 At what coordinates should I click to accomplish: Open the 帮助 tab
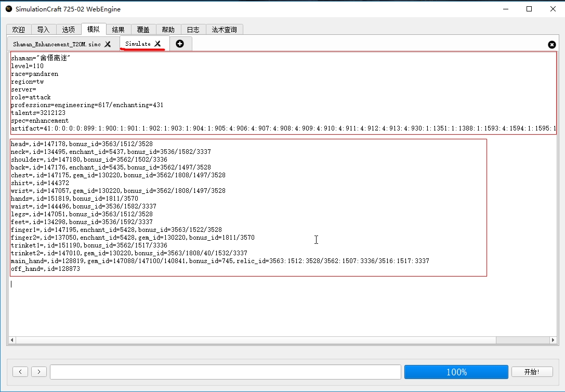point(168,30)
